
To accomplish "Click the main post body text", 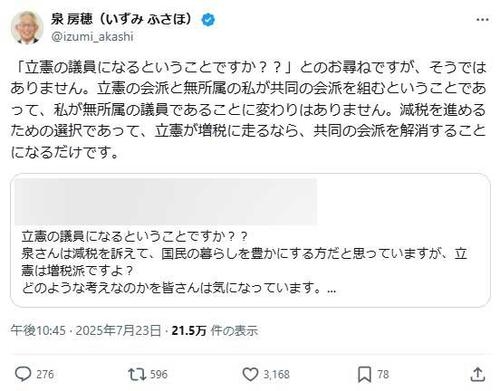I will point(248,109).
